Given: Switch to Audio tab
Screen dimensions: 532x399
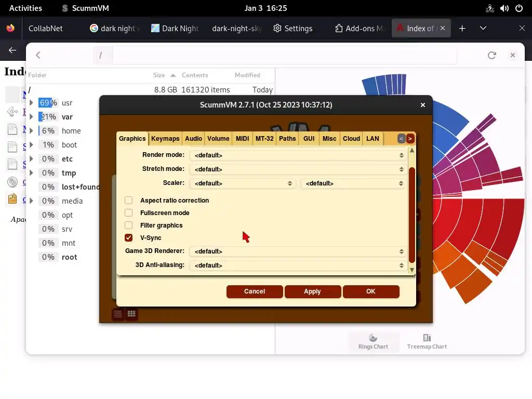Looking at the screenshot, I should coord(193,138).
